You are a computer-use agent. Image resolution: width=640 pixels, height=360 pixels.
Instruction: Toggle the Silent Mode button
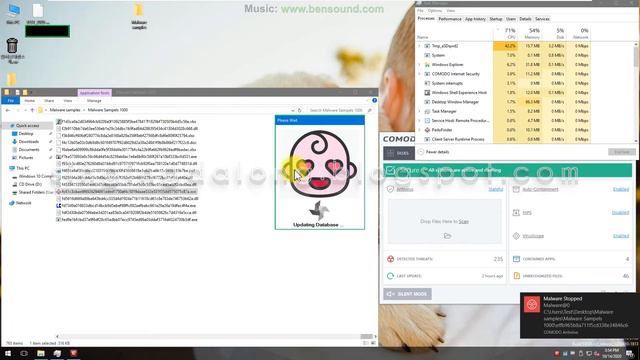407,294
